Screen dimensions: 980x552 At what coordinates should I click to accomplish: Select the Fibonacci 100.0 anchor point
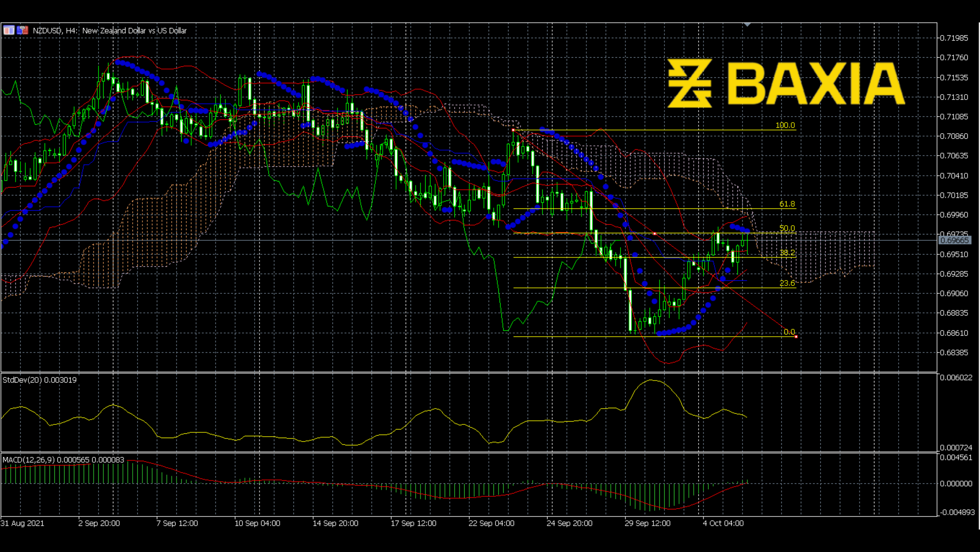(x=513, y=130)
